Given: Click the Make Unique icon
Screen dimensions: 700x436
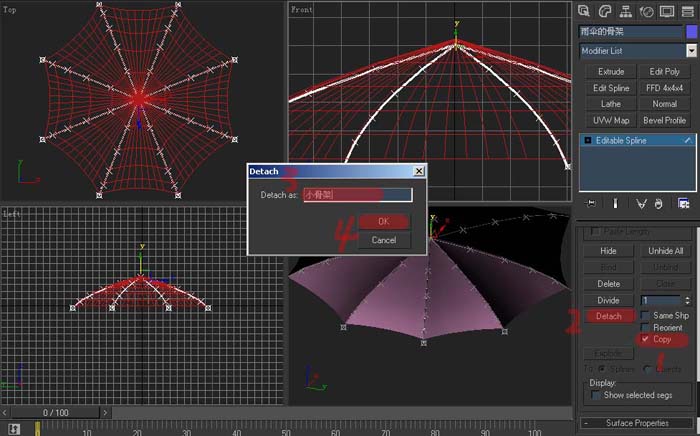Looking at the screenshot, I should (642, 204).
